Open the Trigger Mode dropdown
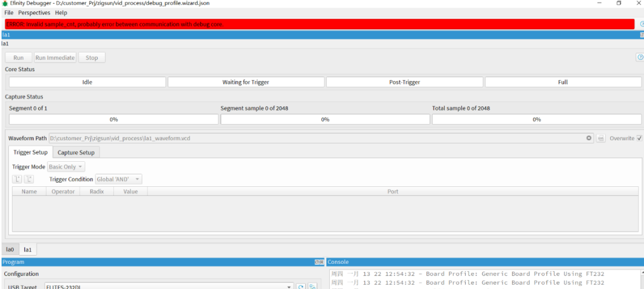This screenshot has height=289, width=644. [66, 167]
